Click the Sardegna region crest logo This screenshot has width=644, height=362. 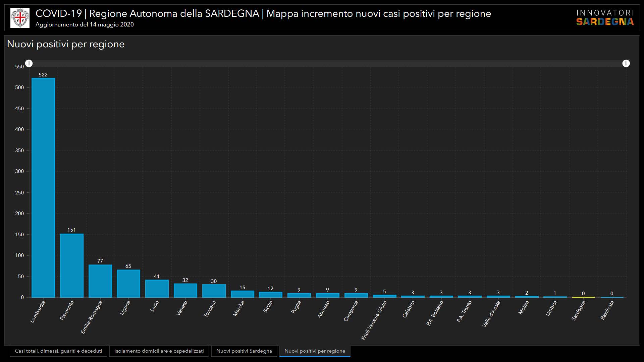click(20, 18)
